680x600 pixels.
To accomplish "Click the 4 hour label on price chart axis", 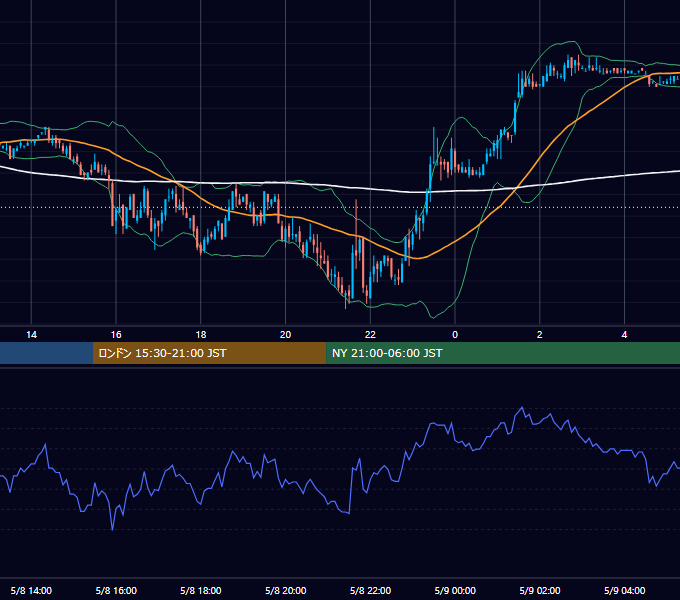I will click(624, 335).
